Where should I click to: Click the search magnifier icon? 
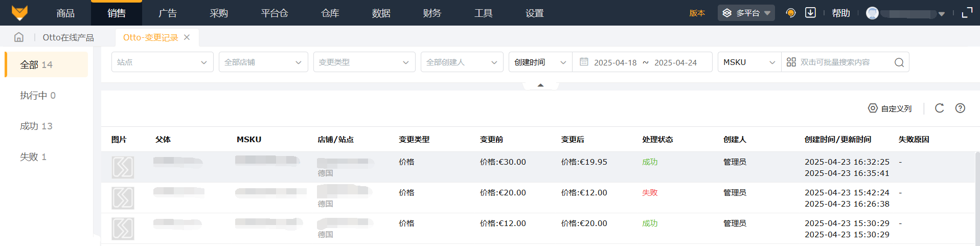[x=899, y=62]
